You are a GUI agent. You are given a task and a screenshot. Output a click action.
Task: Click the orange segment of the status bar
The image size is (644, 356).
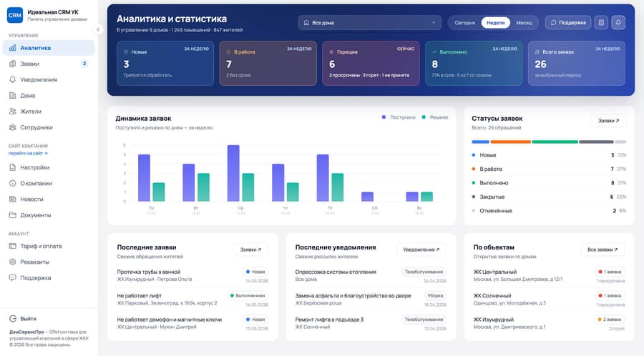tap(510, 142)
